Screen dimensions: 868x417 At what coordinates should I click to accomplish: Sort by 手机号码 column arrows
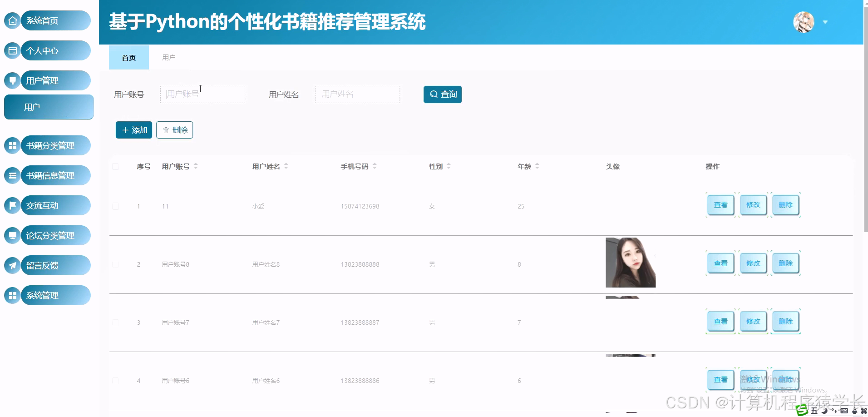pos(375,166)
